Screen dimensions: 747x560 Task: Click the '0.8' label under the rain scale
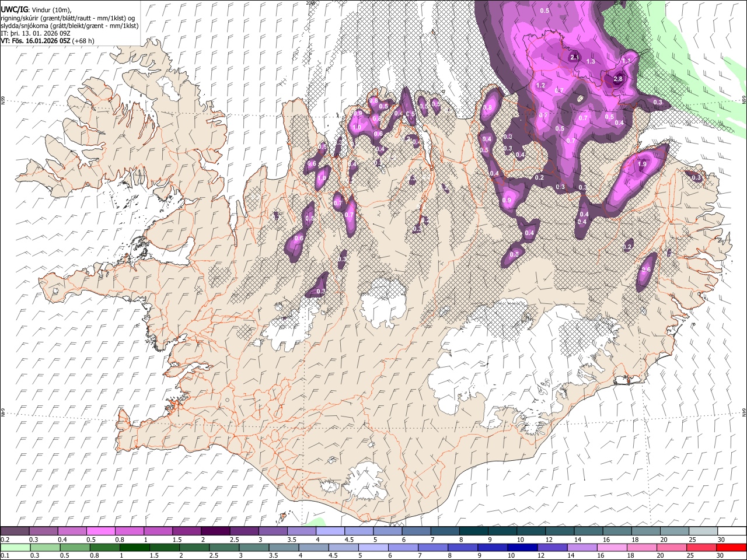click(x=95, y=556)
